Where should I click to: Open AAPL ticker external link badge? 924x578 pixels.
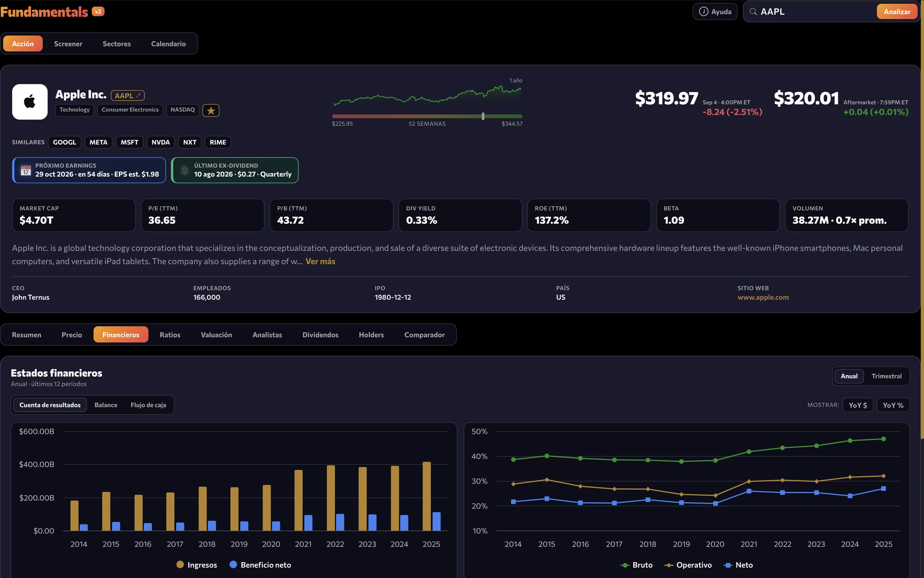pos(128,95)
